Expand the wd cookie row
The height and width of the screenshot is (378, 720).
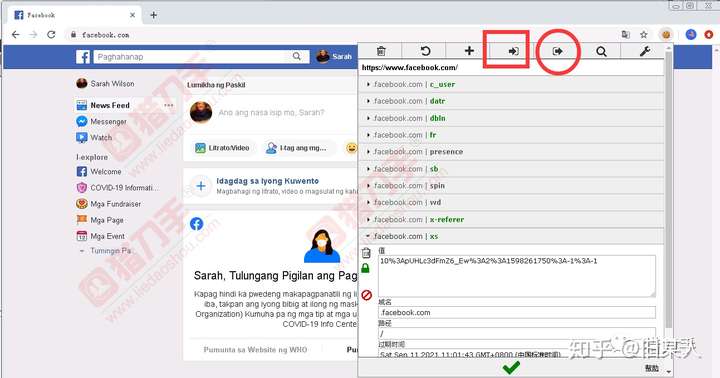click(x=512, y=203)
